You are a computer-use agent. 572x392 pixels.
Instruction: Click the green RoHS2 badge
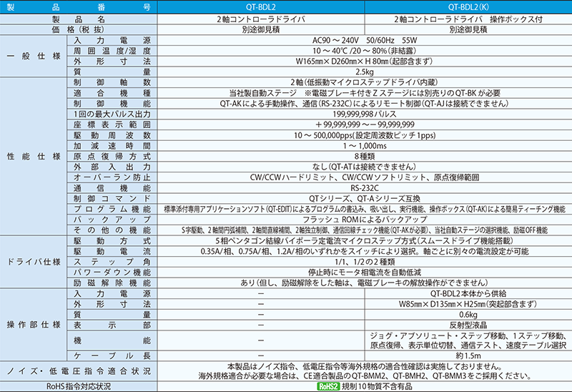[x=328, y=386]
